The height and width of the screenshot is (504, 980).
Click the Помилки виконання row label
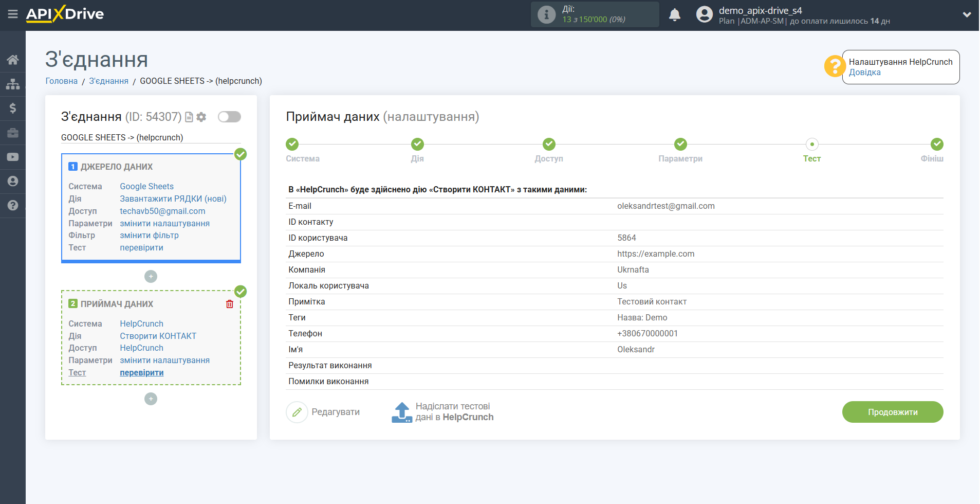[x=329, y=382]
